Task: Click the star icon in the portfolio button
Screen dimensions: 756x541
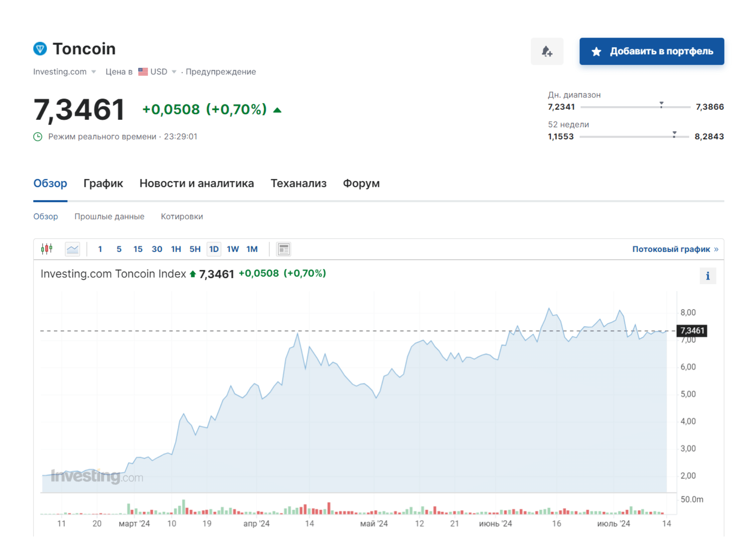Action: coord(596,52)
